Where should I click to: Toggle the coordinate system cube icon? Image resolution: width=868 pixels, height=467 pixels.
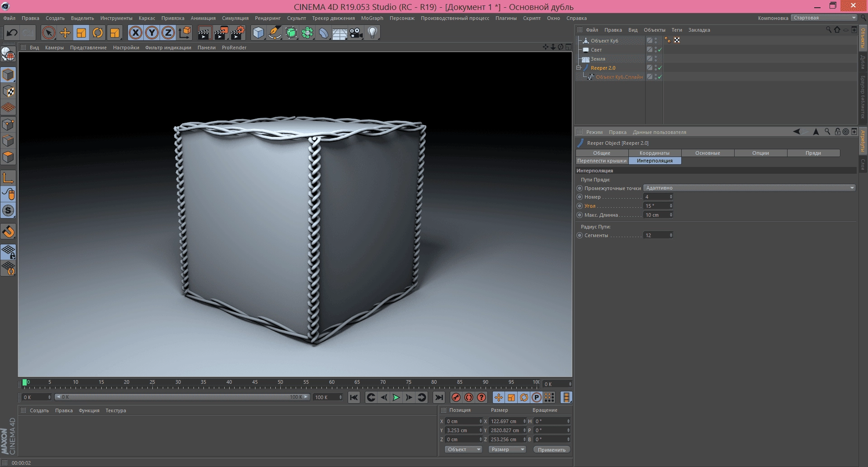(x=185, y=33)
